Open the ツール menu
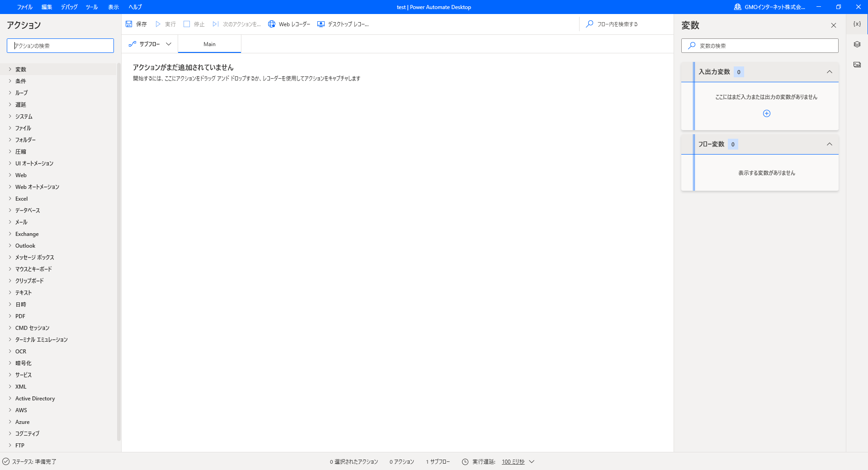This screenshot has width=868, height=470. point(92,7)
